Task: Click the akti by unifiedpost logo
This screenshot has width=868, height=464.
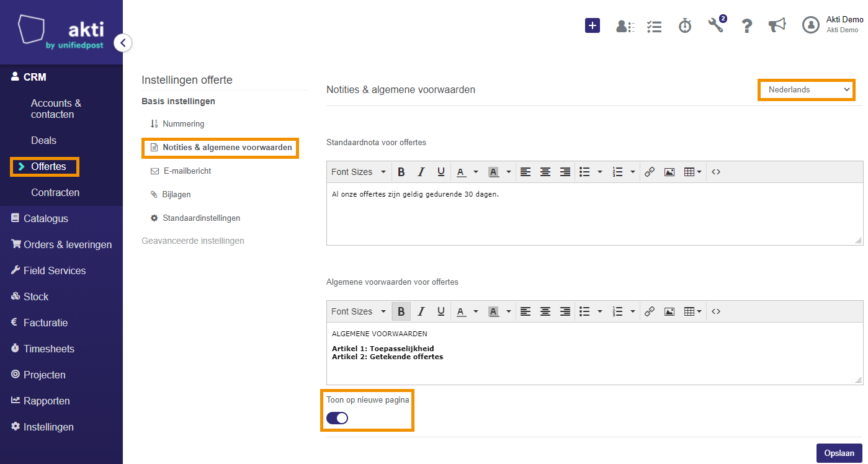Action: [61, 32]
